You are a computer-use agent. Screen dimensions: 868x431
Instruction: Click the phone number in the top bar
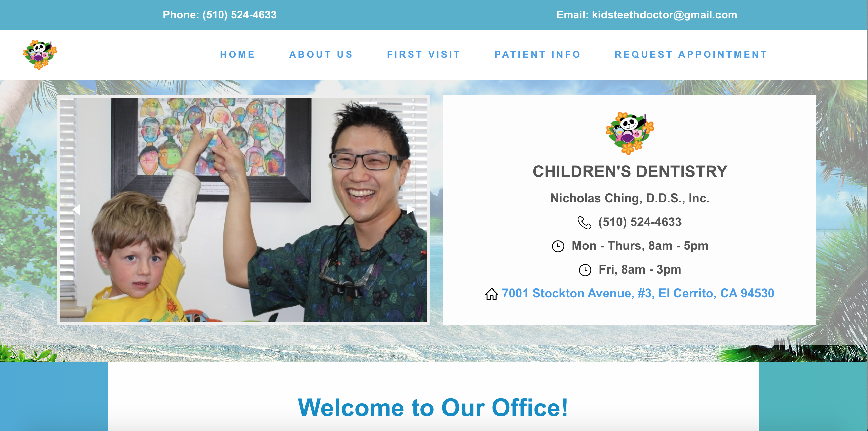coord(239,15)
